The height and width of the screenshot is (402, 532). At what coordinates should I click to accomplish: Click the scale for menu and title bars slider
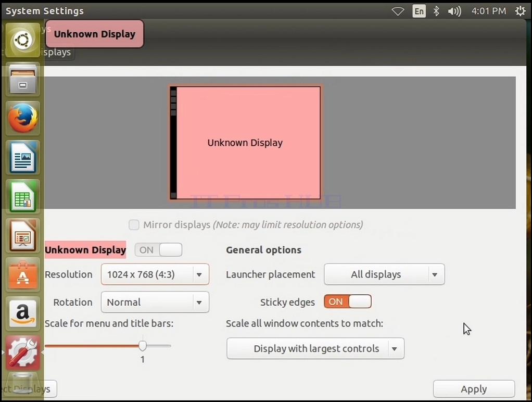108,346
